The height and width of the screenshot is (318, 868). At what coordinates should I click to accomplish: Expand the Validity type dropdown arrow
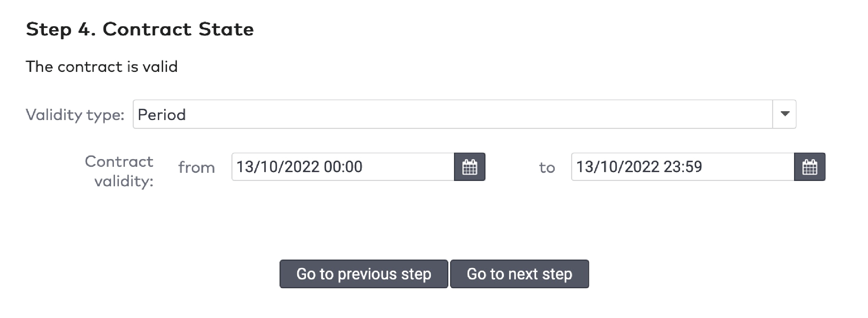pos(784,114)
